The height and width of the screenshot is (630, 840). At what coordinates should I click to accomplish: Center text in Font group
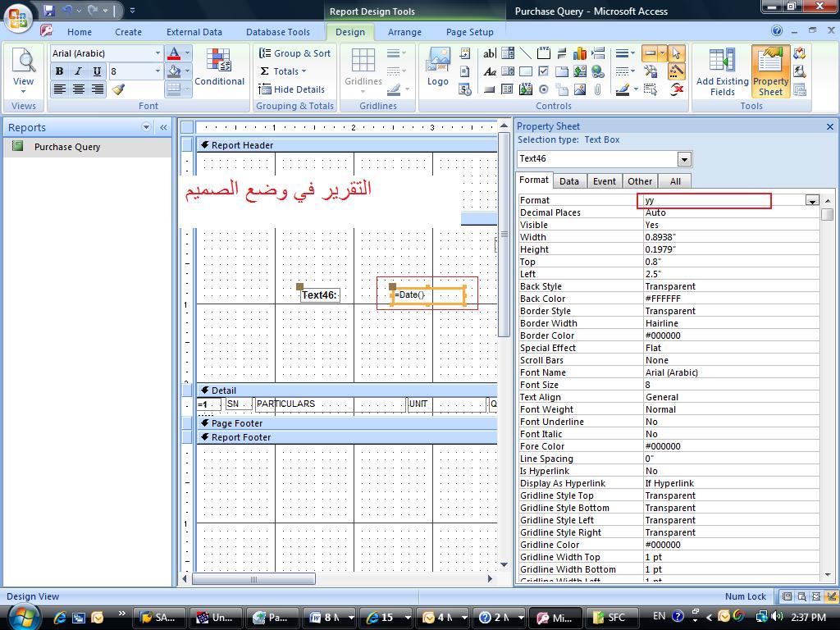pyautogui.click(x=78, y=89)
